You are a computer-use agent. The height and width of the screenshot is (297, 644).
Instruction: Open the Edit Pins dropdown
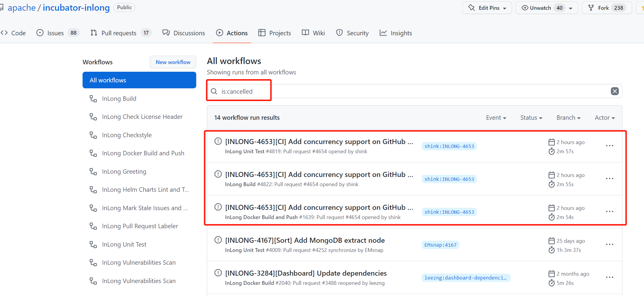click(487, 8)
